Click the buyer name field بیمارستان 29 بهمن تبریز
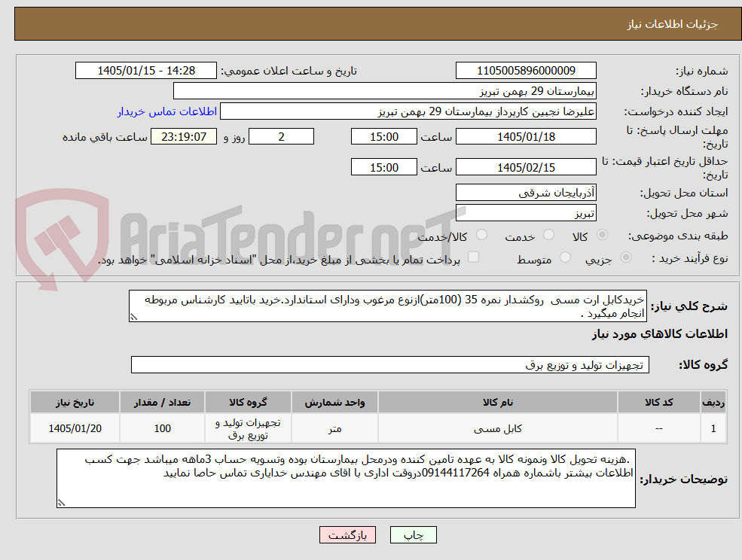Image resolution: width=742 pixels, height=560 pixels. tap(385, 91)
